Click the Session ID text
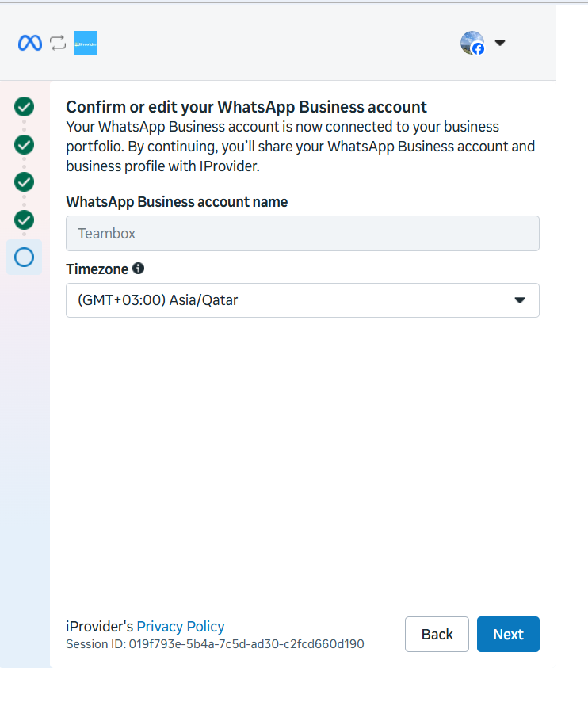Screen dimensions: 588x721 [215, 643]
